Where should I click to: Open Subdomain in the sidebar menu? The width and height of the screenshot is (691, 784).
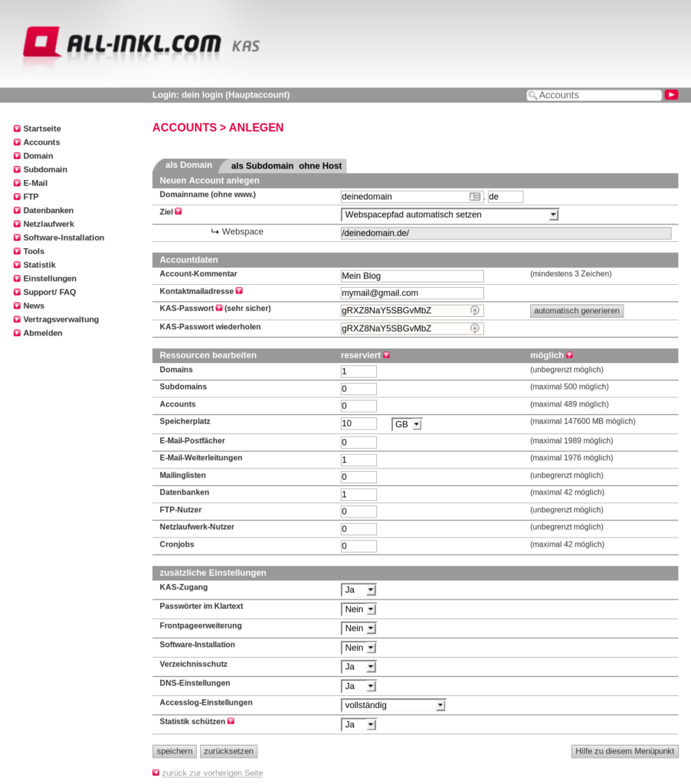45,169
